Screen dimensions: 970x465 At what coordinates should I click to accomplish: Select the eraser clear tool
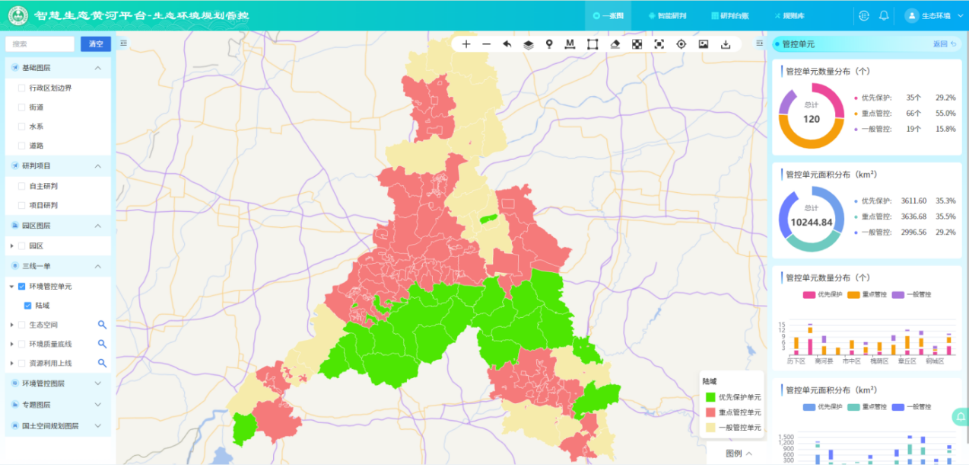tap(615, 44)
